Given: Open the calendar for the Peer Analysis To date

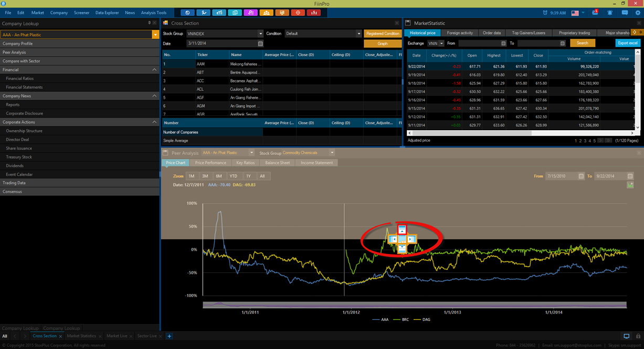Looking at the screenshot, I should pyautogui.click(x=630, y=176).
